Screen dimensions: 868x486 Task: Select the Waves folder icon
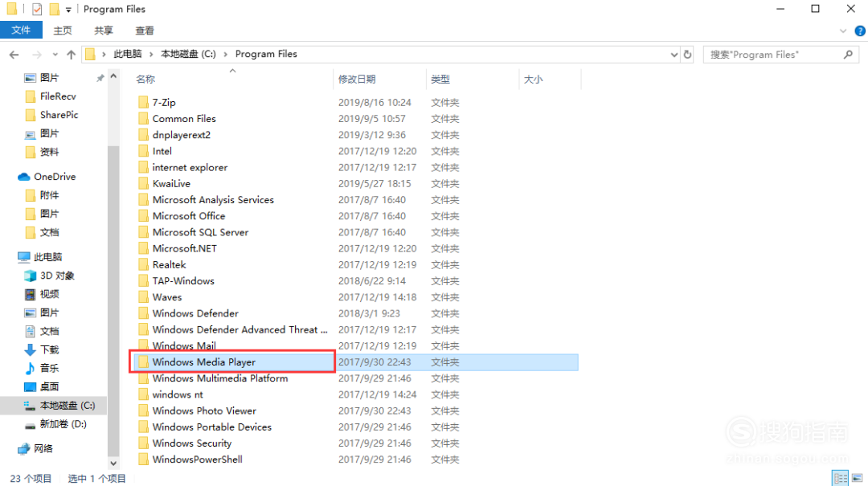coord(143,297)
